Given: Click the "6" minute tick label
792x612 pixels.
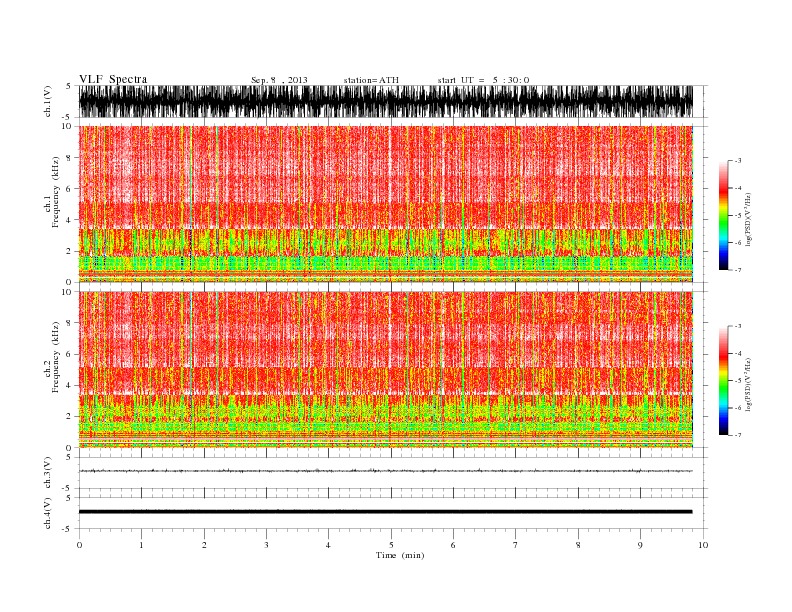Looking at the screenshot, I should tap(453, 545).
